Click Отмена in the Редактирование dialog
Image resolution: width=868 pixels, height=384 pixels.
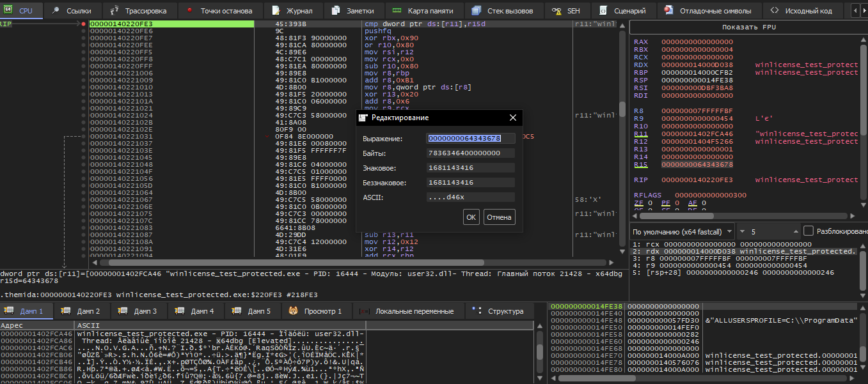coord(499,217)
